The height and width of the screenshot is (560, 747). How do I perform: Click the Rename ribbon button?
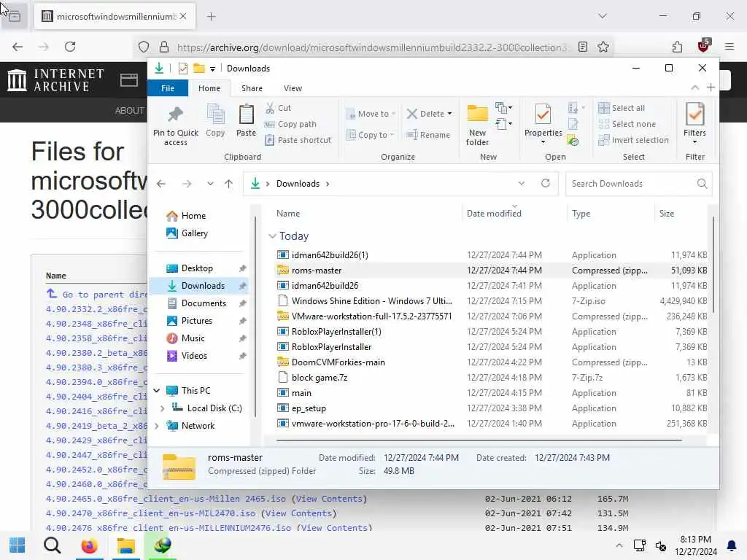point(427,135)
